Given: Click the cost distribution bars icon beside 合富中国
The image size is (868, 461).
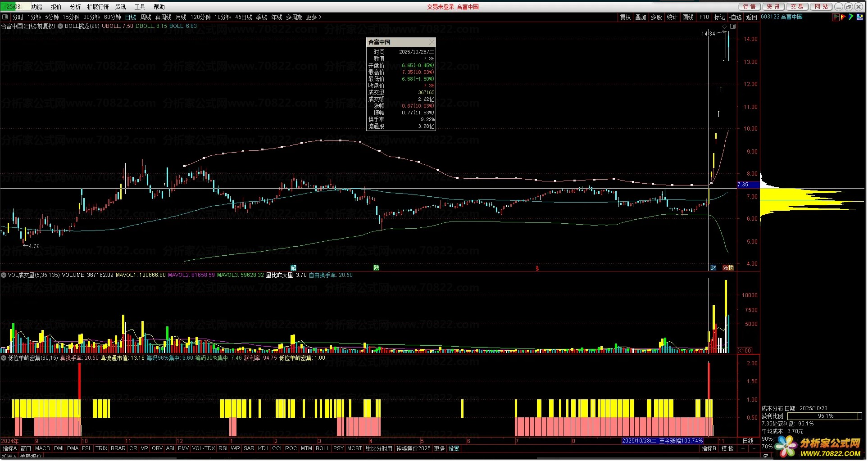Looking at the screenshot, I should coord(836,17).
